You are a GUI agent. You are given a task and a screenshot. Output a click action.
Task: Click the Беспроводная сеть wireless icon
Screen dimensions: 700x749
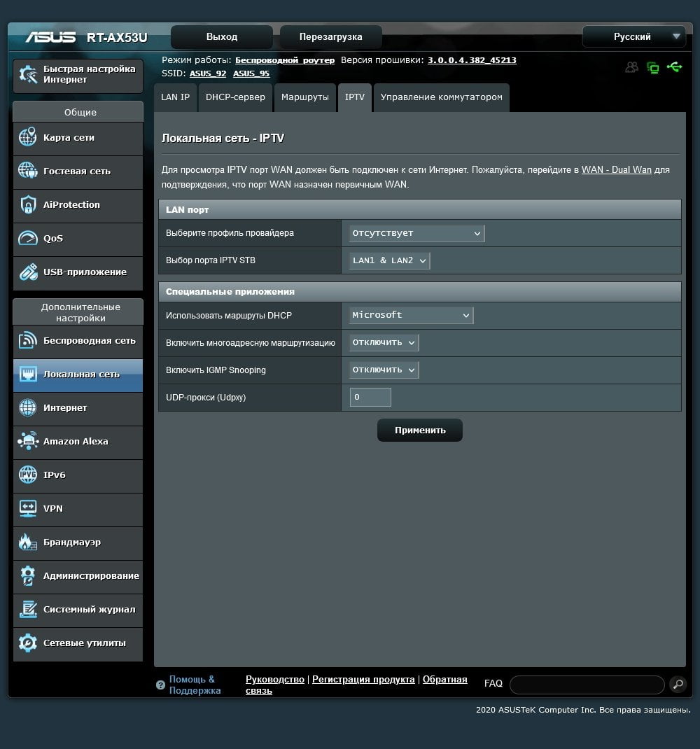[x=28, y=341]
